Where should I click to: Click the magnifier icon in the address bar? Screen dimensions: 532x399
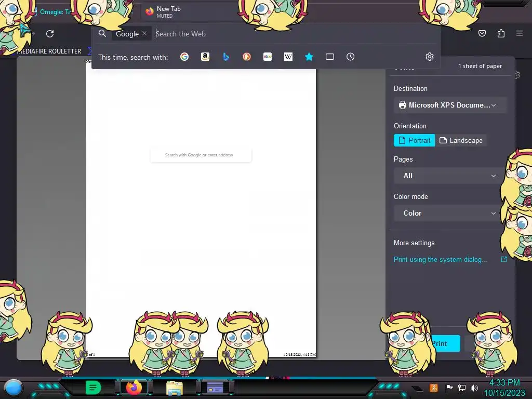102,33
